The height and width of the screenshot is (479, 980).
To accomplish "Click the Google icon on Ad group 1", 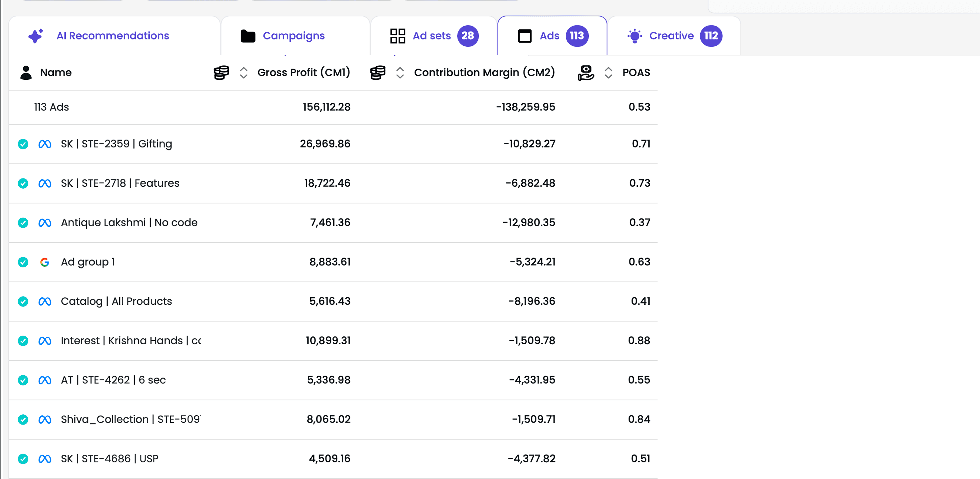I will 45,262.
